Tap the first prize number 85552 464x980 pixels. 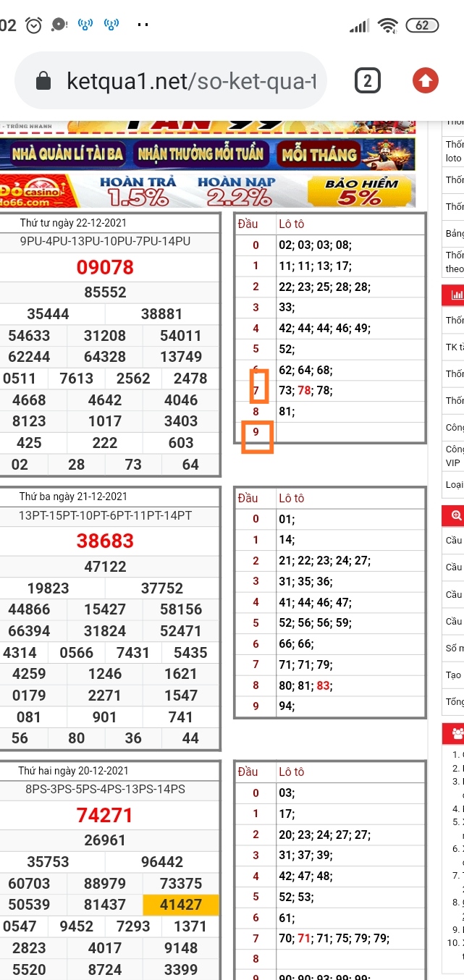point(106,292)
